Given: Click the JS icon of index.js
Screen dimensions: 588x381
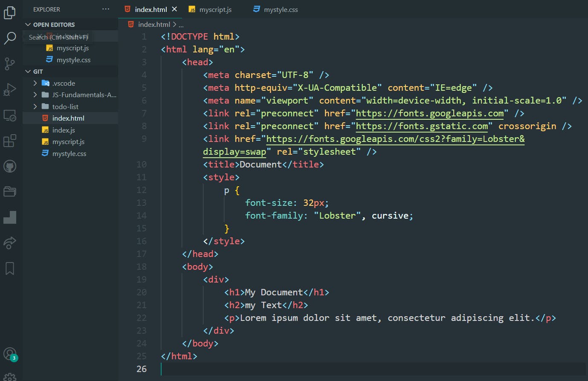Looking at the screenshot, I should click(45, 130).
